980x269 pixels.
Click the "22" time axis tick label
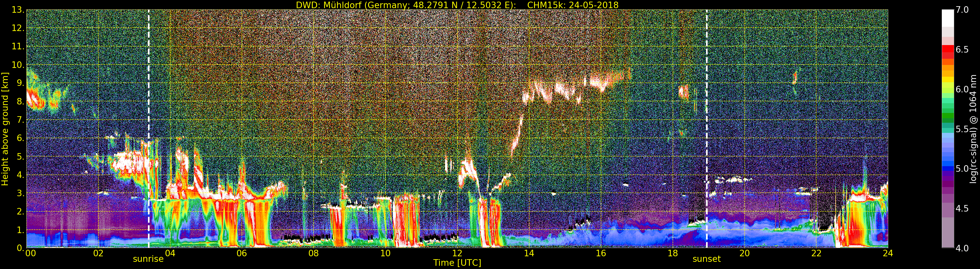pyautogui.click(x=816, y=253)
